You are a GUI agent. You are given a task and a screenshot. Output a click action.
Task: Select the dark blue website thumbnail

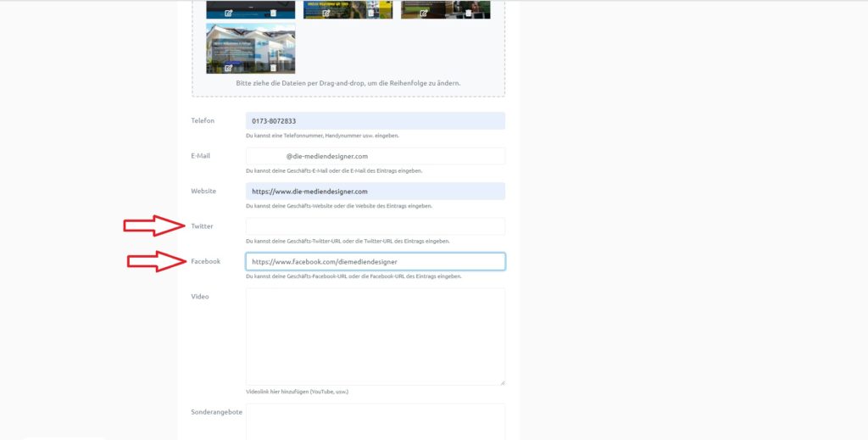click(250, 7)
